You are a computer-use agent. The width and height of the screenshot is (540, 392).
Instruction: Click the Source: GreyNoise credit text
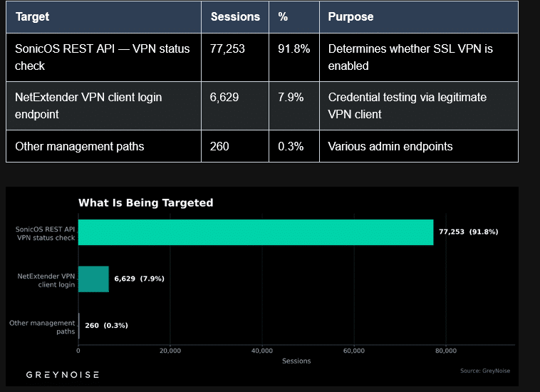pyautogui.click(x=485, y=371)
